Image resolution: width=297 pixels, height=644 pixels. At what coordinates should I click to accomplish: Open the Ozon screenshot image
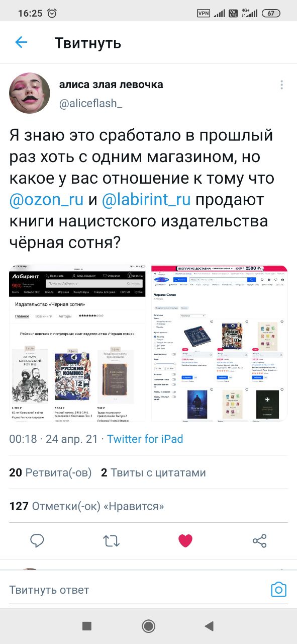pyautogui.click(x=220, y=343)
